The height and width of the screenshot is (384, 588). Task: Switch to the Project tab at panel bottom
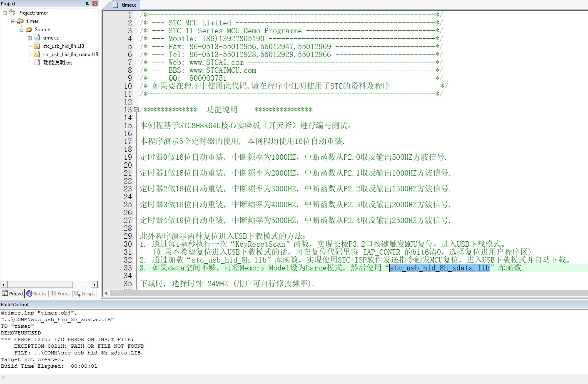coord(13,294)
